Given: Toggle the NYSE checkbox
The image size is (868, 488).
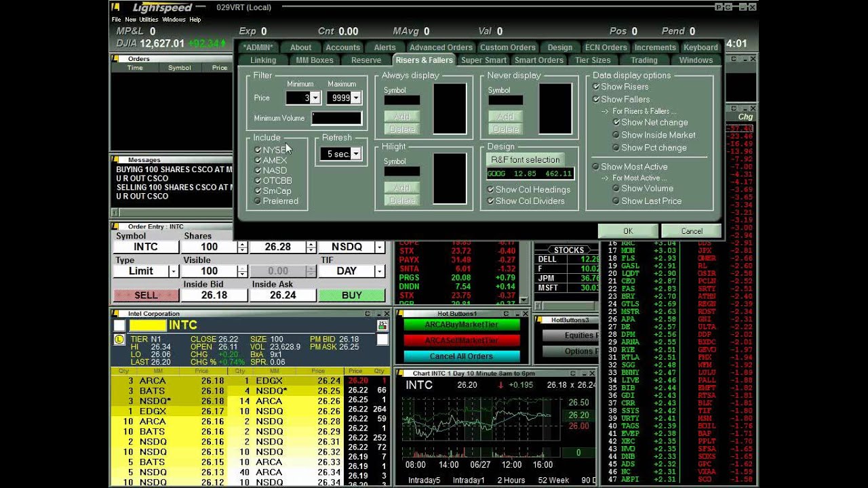Looking at the screenshot, I should [x=258, y=150].
